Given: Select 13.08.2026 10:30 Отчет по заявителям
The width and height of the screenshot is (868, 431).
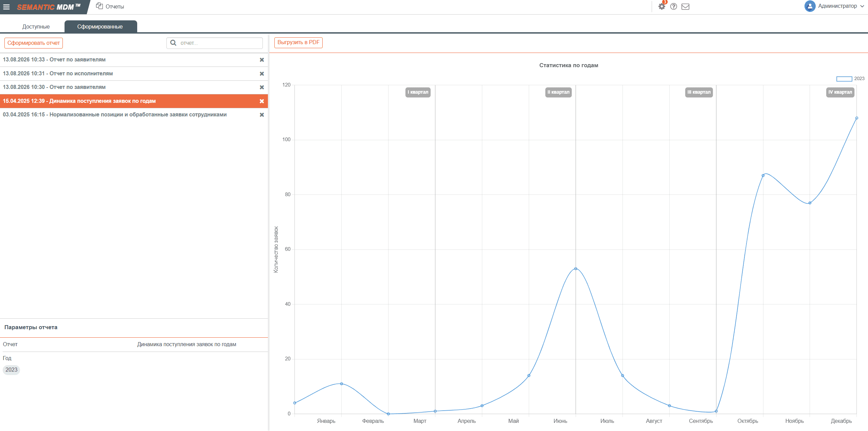Looking at the screenshot, I should click(x=134, y=87).
